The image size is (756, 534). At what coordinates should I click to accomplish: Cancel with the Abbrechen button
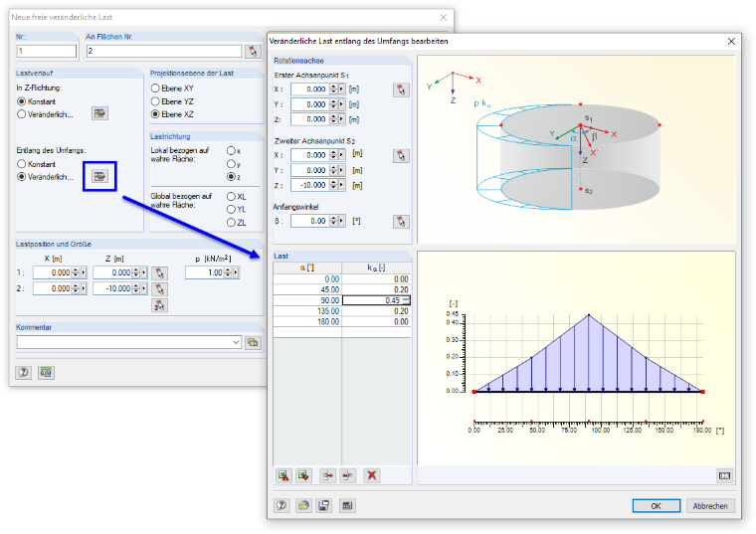tap(710, 506)
